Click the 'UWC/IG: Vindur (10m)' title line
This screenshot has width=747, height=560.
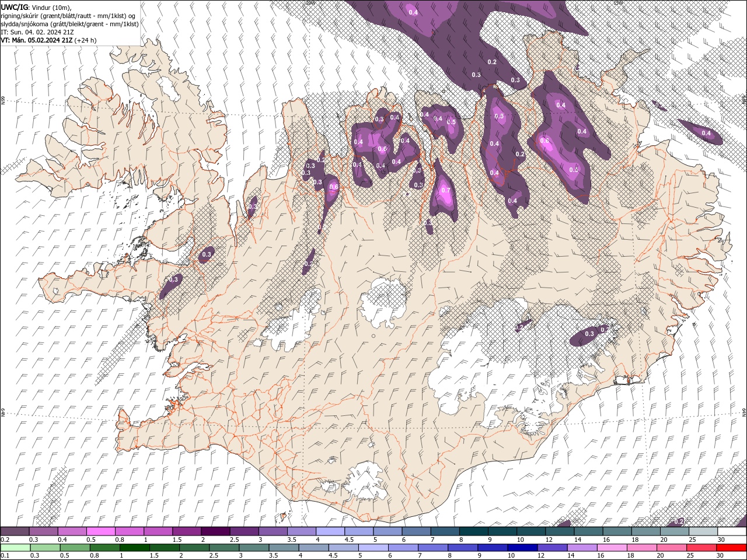click(37, 7)
